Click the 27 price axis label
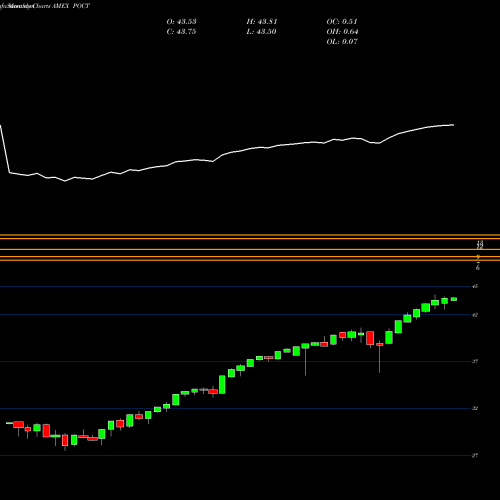The width and height of the screenshot is (500, 500). point(475,455)
